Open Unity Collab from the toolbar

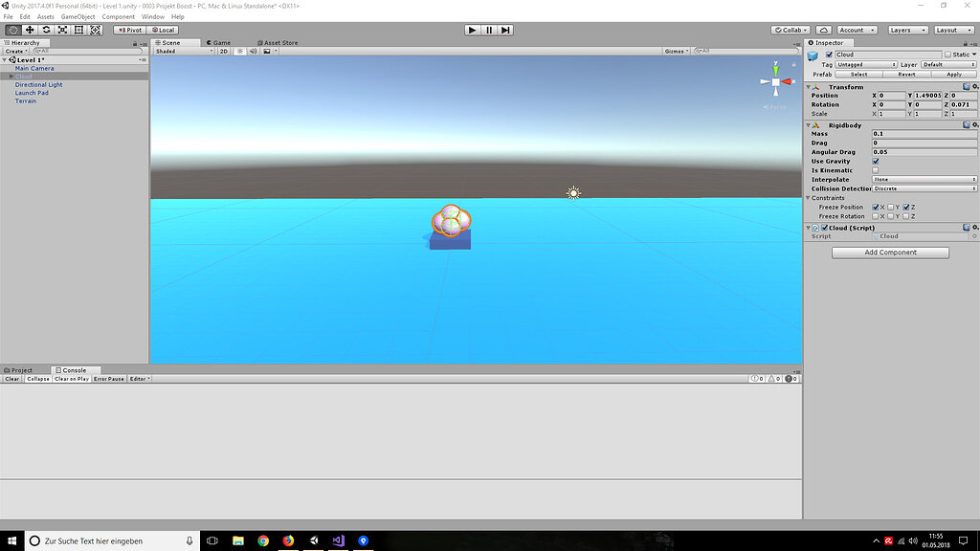(x=790, y=30)
